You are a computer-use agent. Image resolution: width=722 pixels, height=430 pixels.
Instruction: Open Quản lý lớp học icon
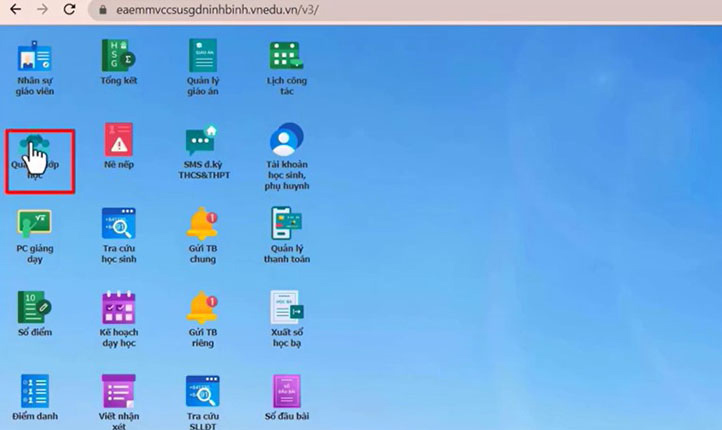click(35, 150)
